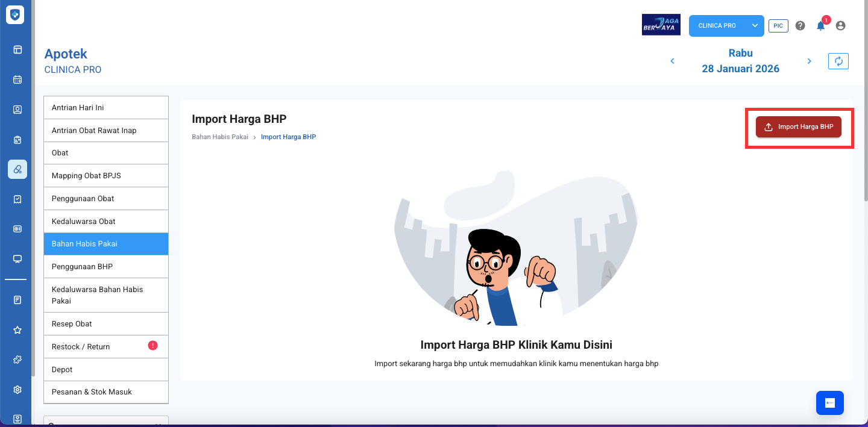This screenshot has width=868, height=427.
Task: Go to next day with right chevron
Action: point(810,61)
